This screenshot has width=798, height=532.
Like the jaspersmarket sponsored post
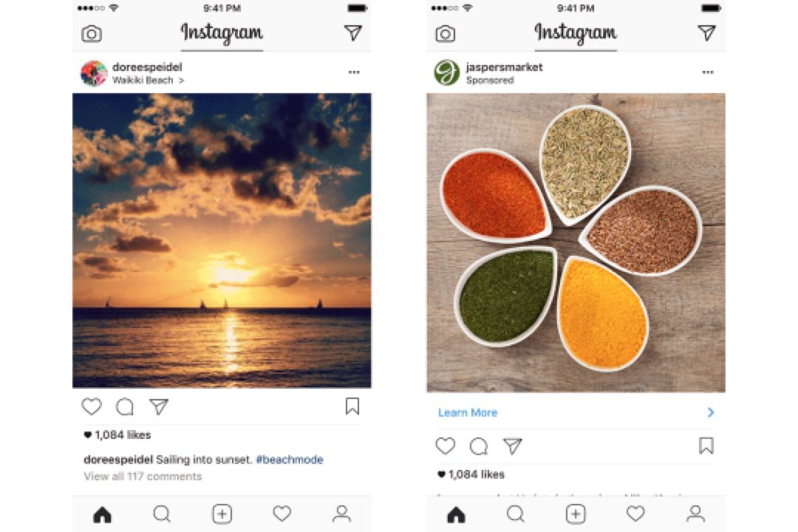(446, 446)
